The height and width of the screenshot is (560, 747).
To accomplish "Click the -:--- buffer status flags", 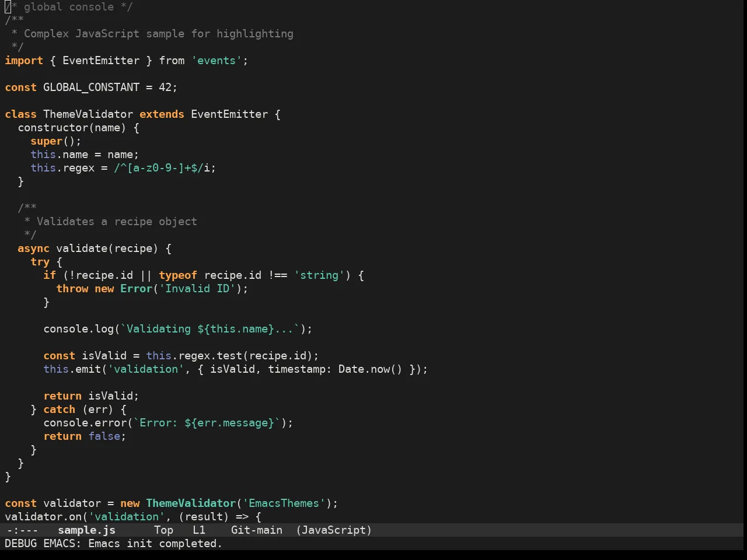I will click(22, 530).
